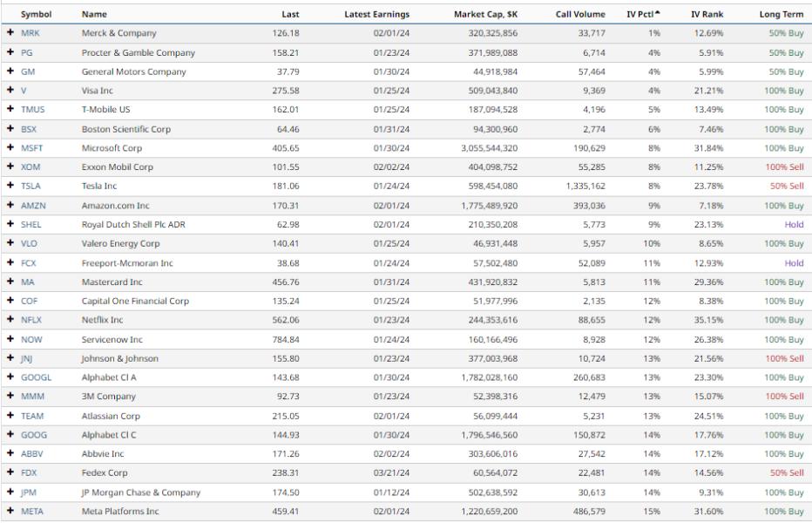Click the Hold rating for SHEL
812x523 pixels.
794,224
